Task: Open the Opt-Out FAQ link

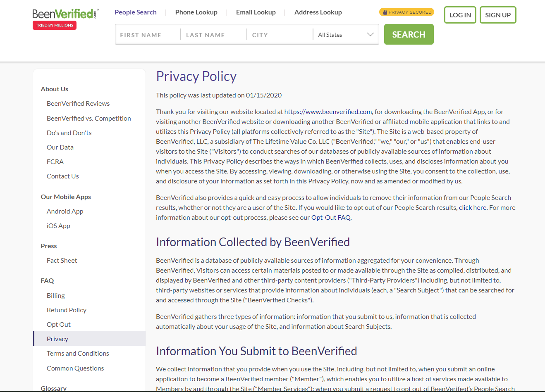Action: pyautogui.click(x=331, y=217)
